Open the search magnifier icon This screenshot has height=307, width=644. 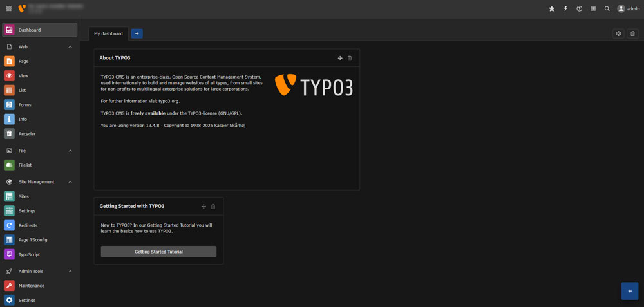click(607, 8)
